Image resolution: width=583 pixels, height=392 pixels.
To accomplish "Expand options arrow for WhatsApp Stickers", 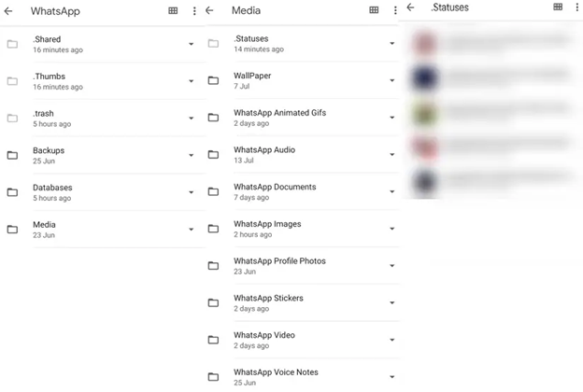I will pos(391,302).
